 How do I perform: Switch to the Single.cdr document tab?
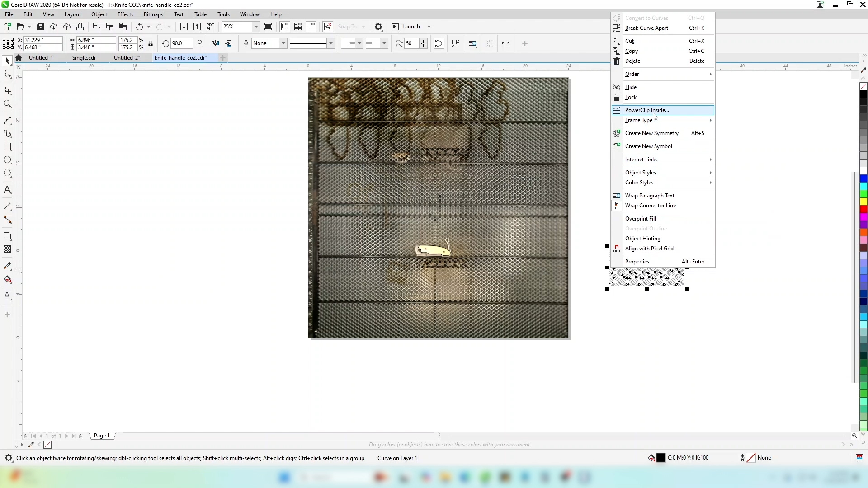pos(84,58)
